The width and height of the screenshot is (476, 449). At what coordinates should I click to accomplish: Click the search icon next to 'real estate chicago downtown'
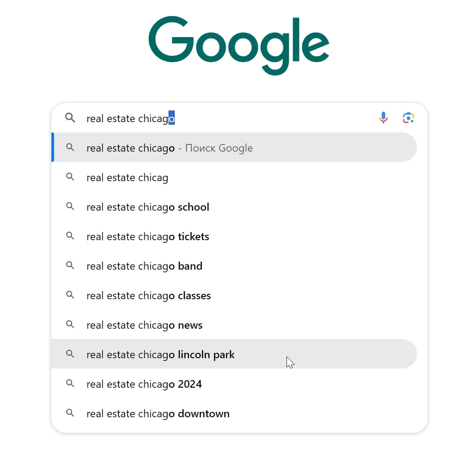pyautogui.click(x=70, y=413)
